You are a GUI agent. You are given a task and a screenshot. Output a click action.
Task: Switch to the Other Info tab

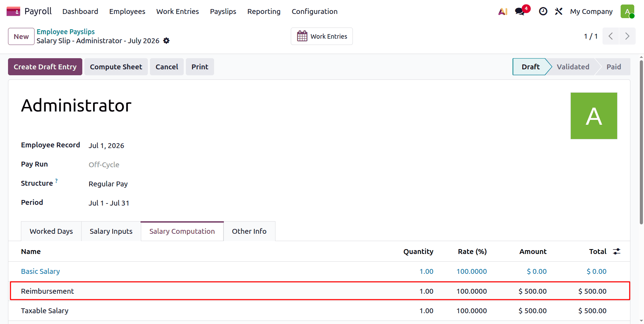(x=249, y=231)
